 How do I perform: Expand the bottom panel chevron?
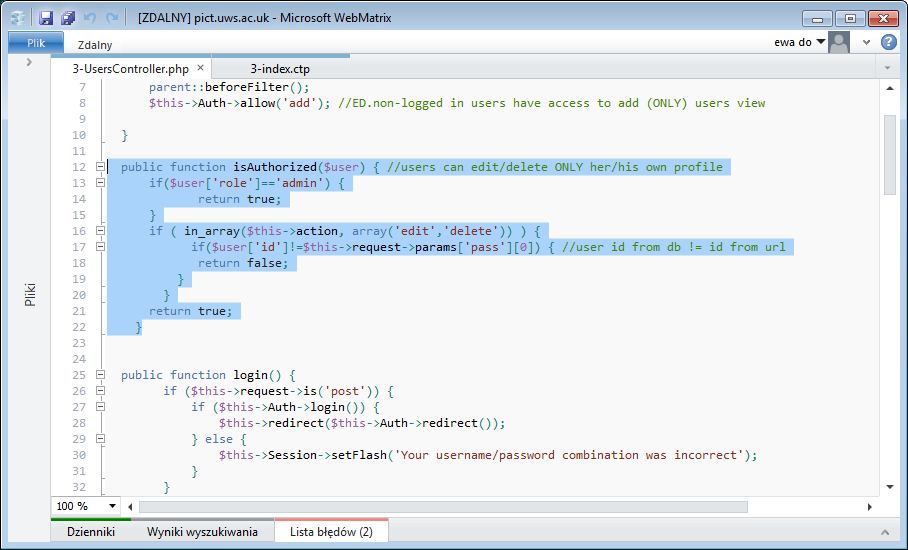884,532
